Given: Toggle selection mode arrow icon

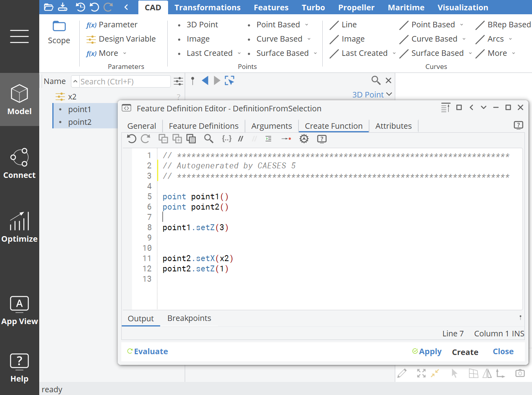Looking at the screenshot, I should (x=454, y=373).
